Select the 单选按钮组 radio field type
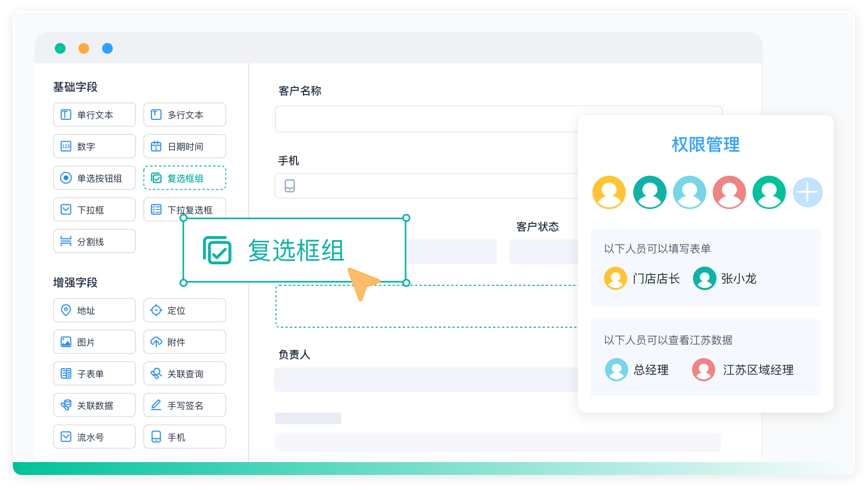868x490 pixels. pyautogui.click(x=94, y=178)
